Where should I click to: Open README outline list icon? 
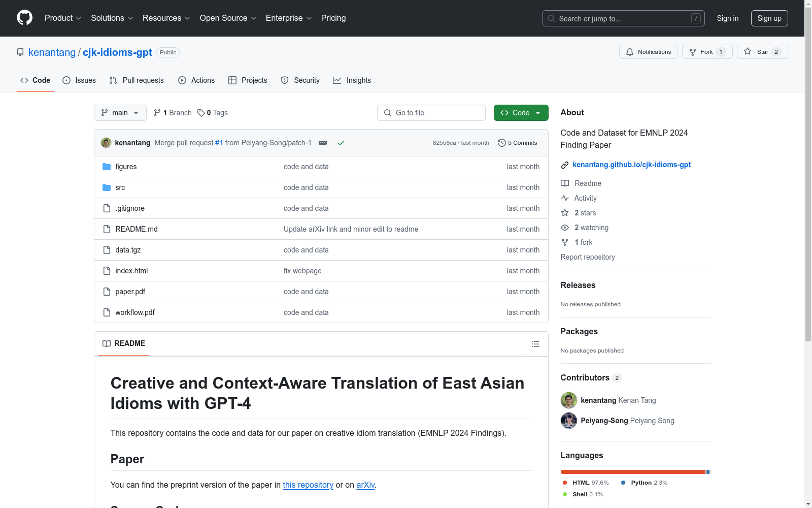pos(535,344)
